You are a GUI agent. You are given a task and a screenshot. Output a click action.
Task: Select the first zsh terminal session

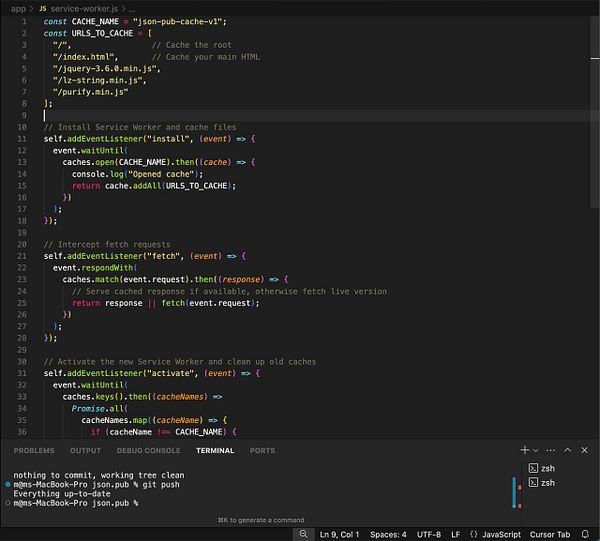546,468
